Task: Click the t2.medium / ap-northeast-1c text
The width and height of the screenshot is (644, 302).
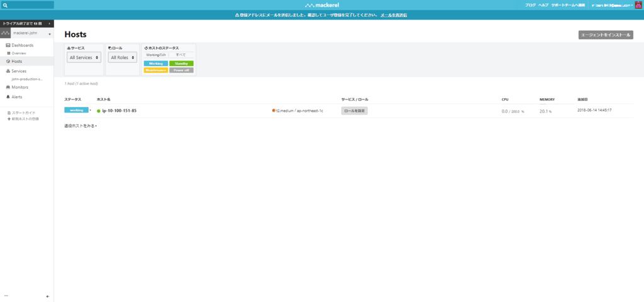Action: tap(299, 111)
